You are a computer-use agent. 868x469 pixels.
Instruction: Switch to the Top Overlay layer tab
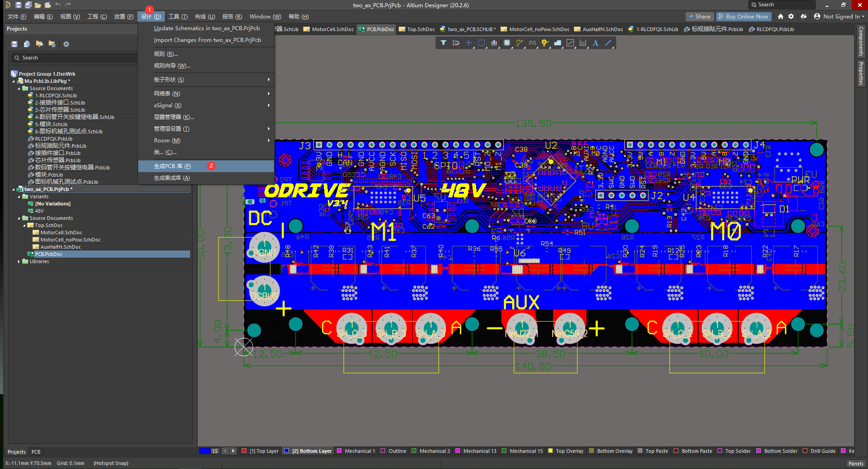(x=566, y=451)
